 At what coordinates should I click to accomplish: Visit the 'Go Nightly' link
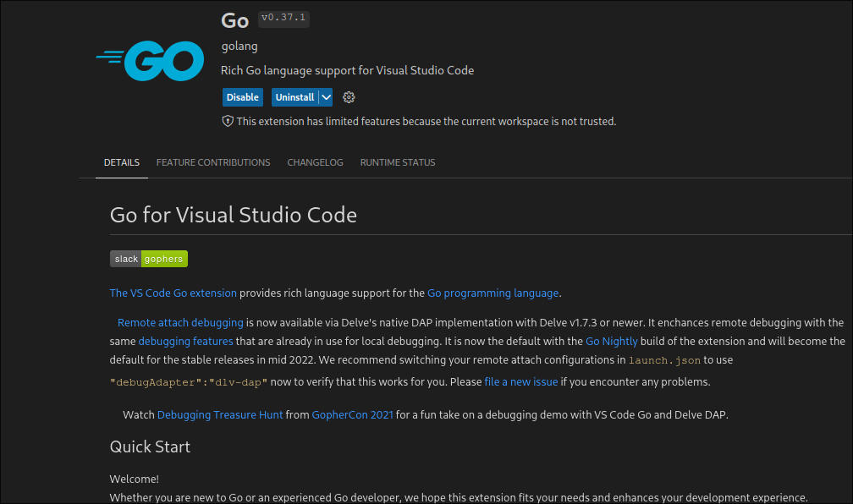612,342
